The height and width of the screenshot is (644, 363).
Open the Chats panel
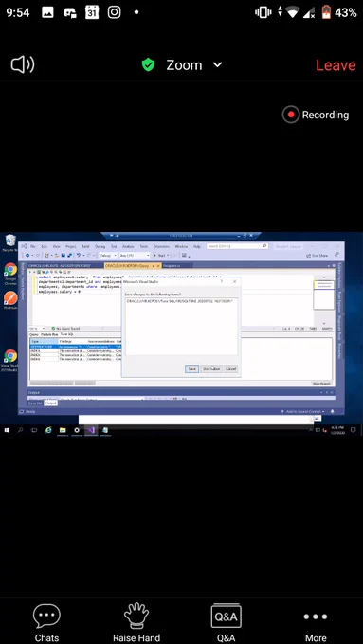tap(46, 622)
